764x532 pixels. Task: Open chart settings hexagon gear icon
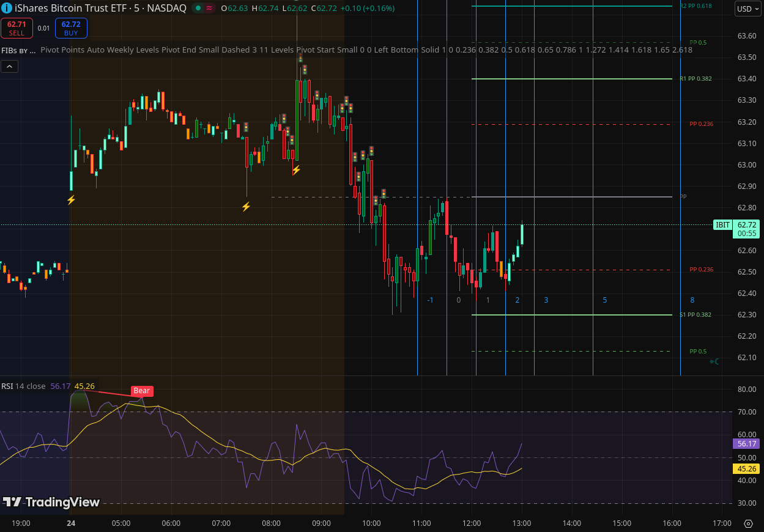pos(748,523)
